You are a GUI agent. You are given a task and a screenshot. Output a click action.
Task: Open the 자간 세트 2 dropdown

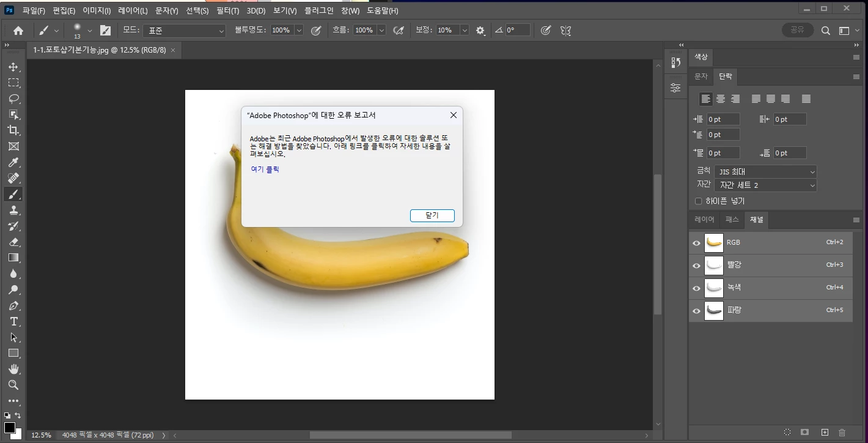point(765,185)
